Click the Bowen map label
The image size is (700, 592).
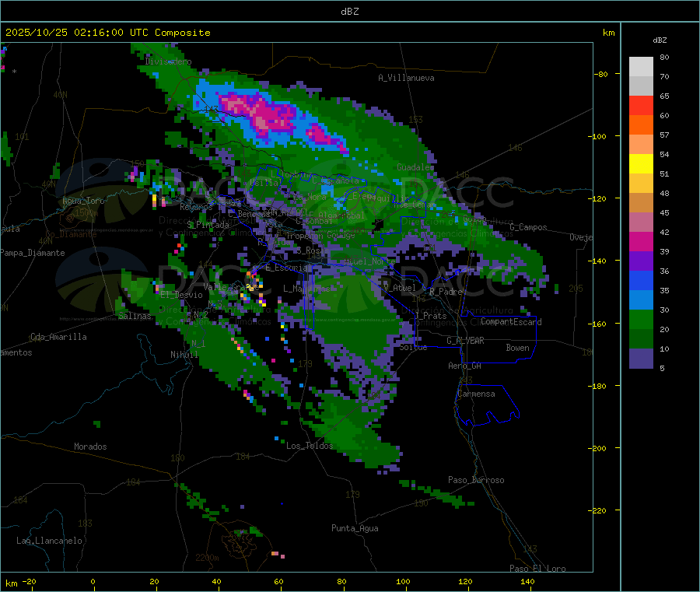click(517, 348)
